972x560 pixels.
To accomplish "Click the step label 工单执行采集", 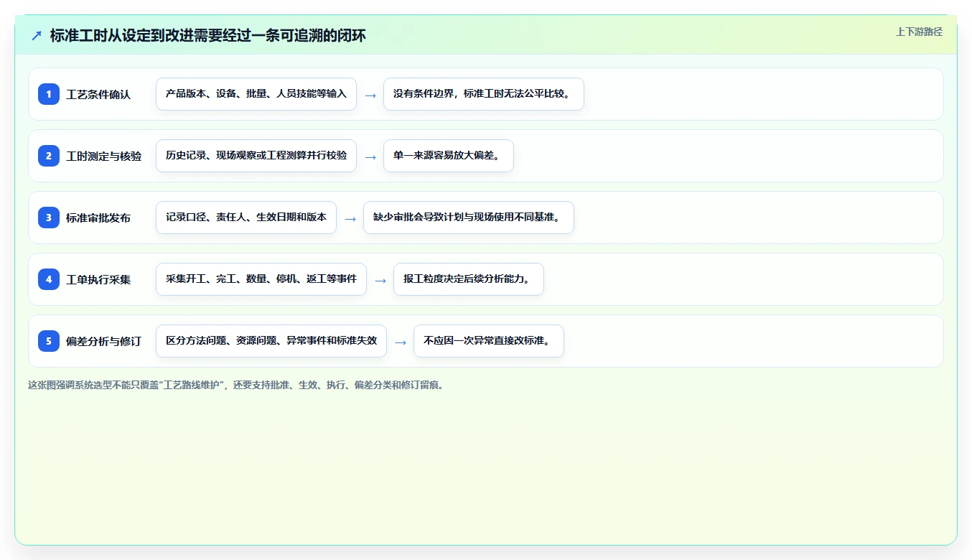I will 98,280.
